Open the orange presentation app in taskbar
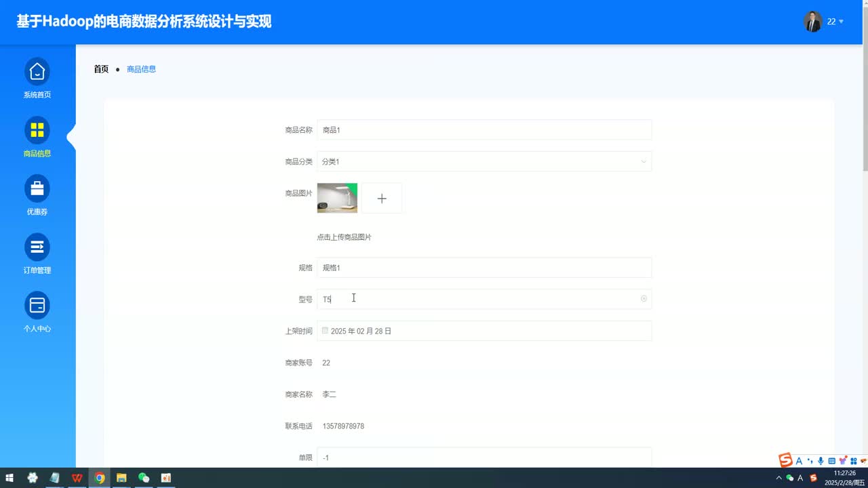 pos(166,478)
